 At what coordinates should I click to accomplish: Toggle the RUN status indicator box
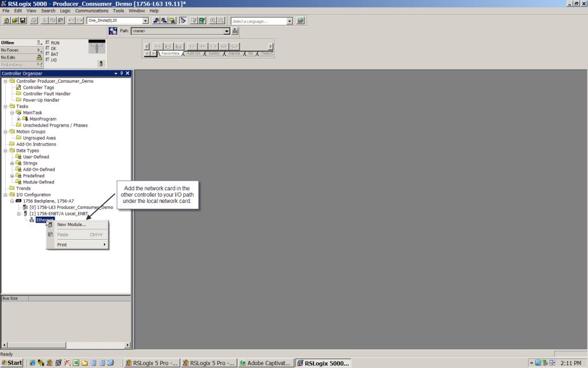pos(48,43)
